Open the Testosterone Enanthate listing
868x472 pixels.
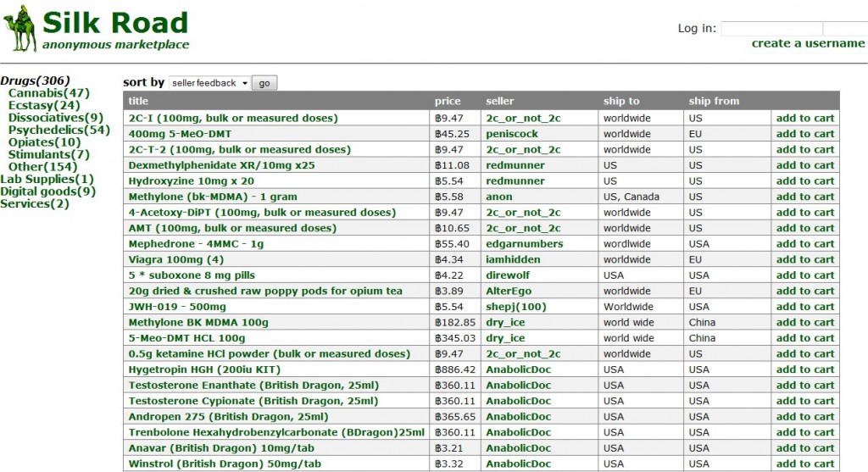[x=253, y=385]
